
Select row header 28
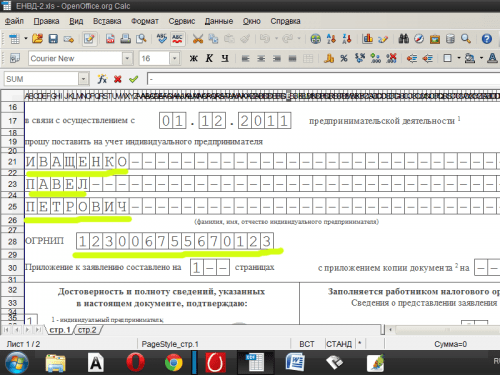(x=12, y=241)
